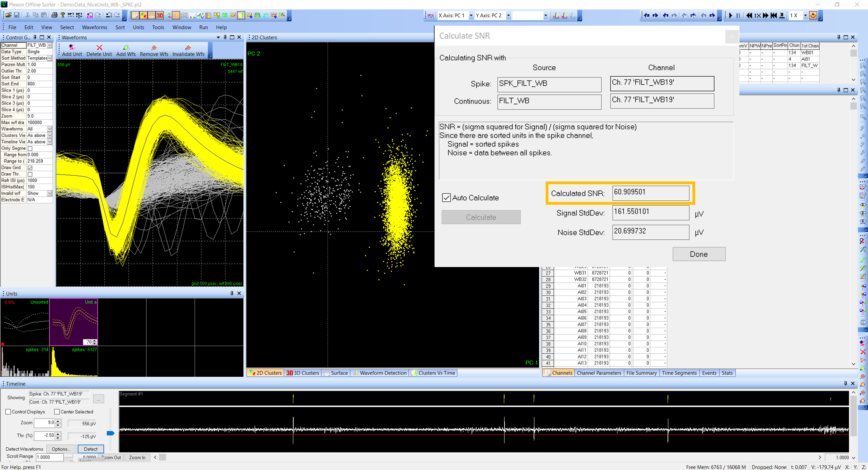Uncheck Auto Calculate checkbox
Viewport: 868px width, 470px height.
click(446, 198)
